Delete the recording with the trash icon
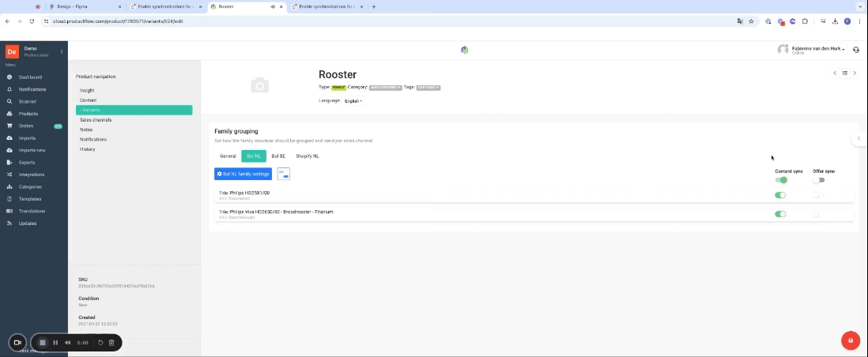 [111, 343]
